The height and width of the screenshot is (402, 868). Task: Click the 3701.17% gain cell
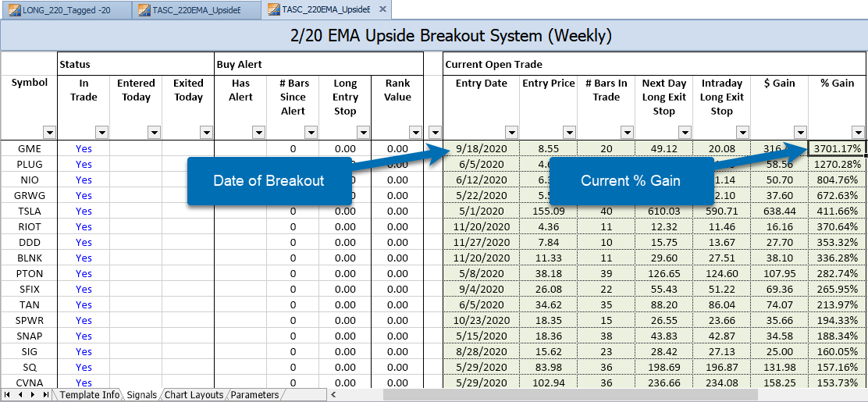pyautogui.click(x=837, y=148)
